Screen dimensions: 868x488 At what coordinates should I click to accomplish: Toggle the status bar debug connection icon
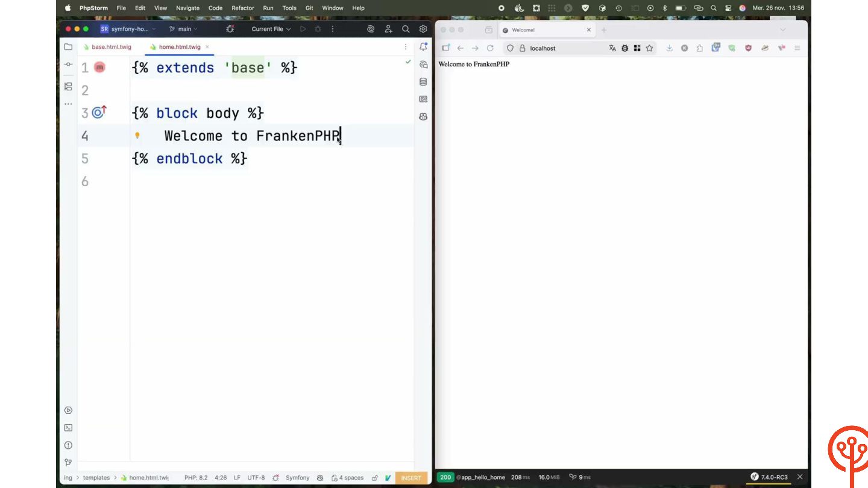275,478
